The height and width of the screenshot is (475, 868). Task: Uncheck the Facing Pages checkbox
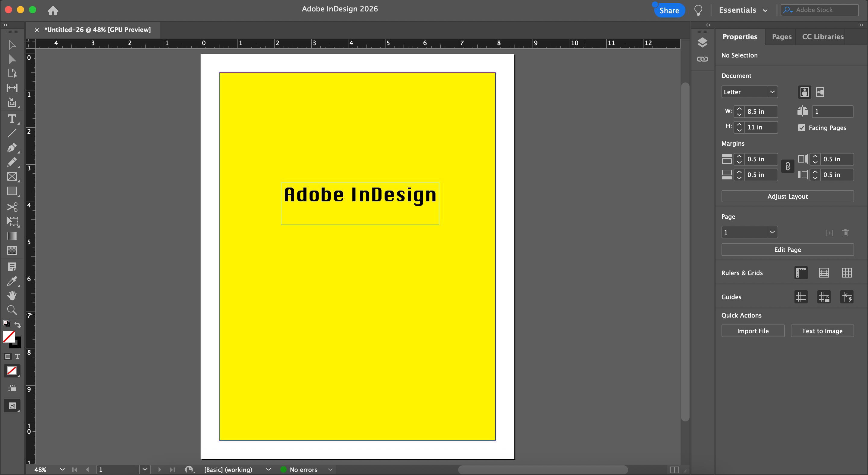pos(802,128)
